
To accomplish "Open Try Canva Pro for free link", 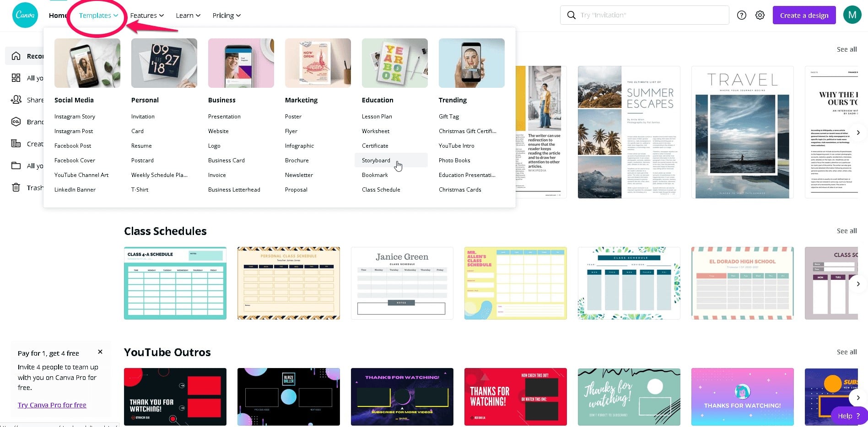I will [x=52, y=405].
